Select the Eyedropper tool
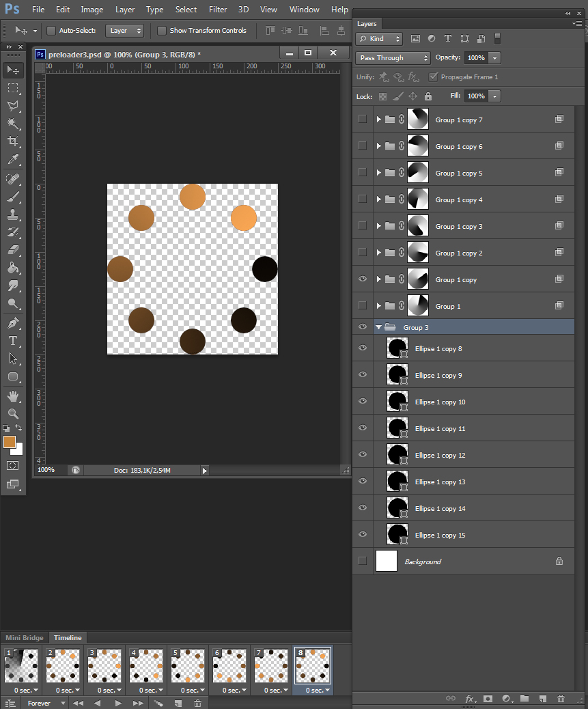The height and width of the screenshot is (709, 588). pos(12,160)
